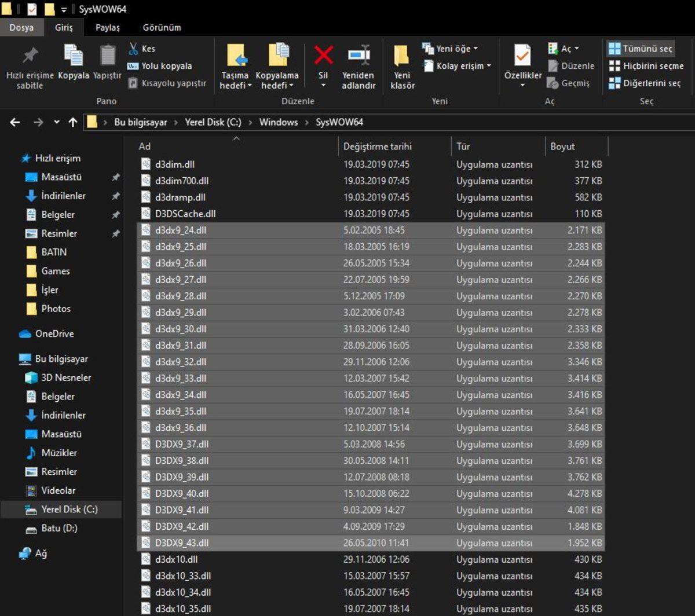
Task: Open the recent locations dropdown arrow
Action: tap(56, 122)
